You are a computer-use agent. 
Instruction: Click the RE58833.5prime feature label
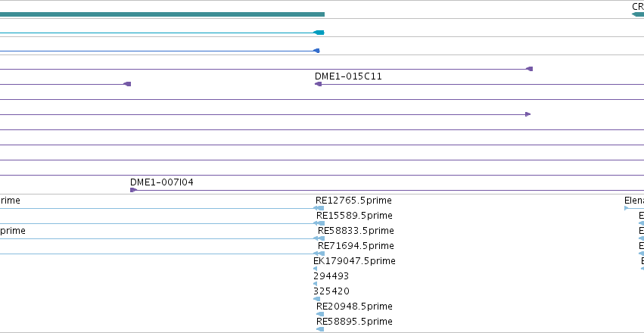[x=356, y=231]
